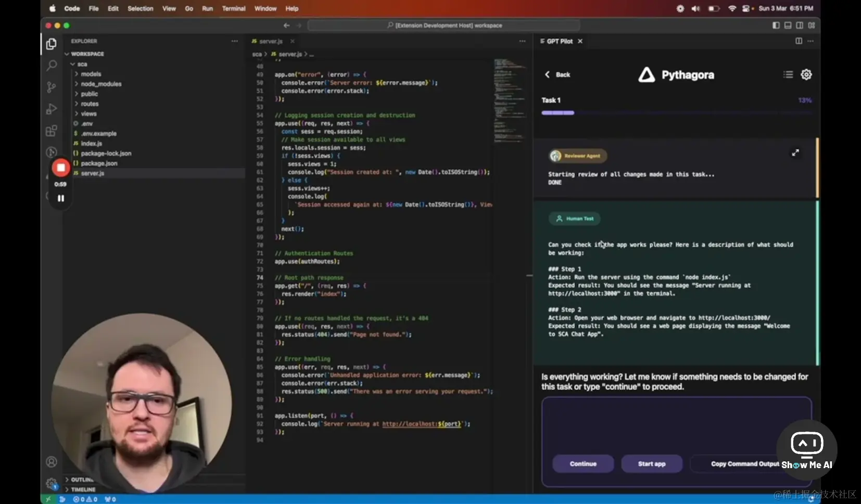Click the Task 1 progress bar
The image size is (861, 504).
676,113
